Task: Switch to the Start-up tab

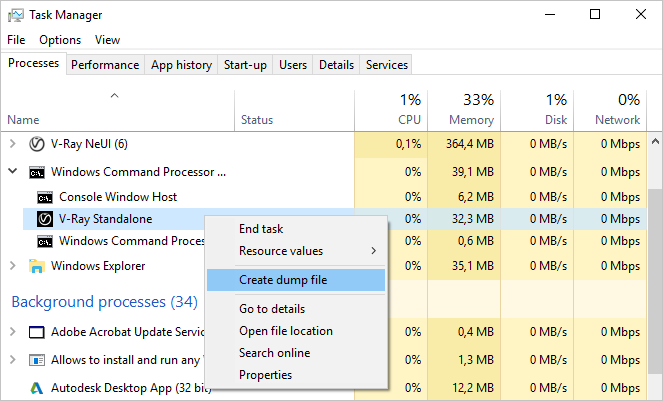Action: (x=245, y=65)
